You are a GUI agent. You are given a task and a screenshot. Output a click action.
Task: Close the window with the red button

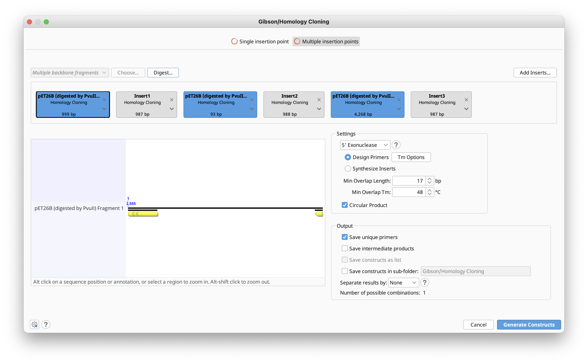coord(29,22)
